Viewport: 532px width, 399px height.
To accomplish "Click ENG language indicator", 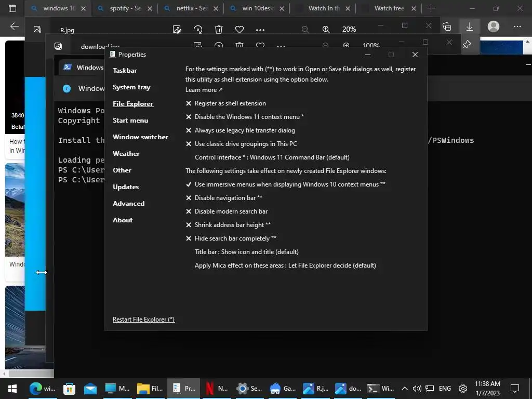I will (445, 389).
